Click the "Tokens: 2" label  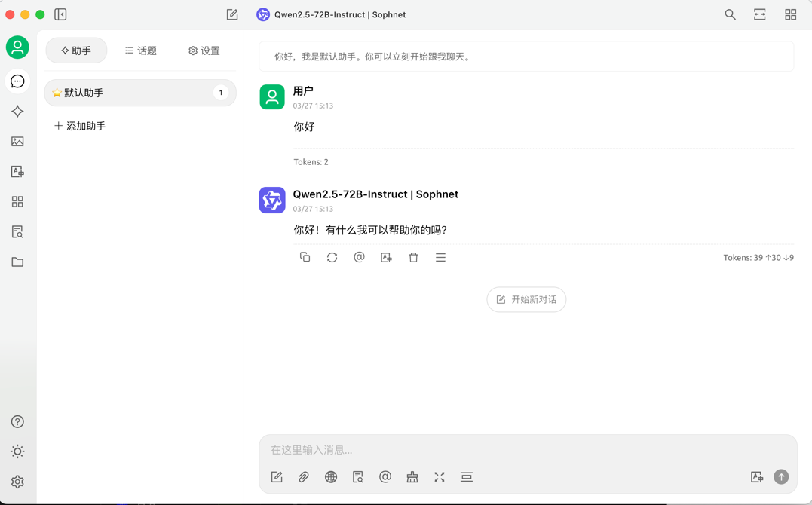(x=311, y=162)
